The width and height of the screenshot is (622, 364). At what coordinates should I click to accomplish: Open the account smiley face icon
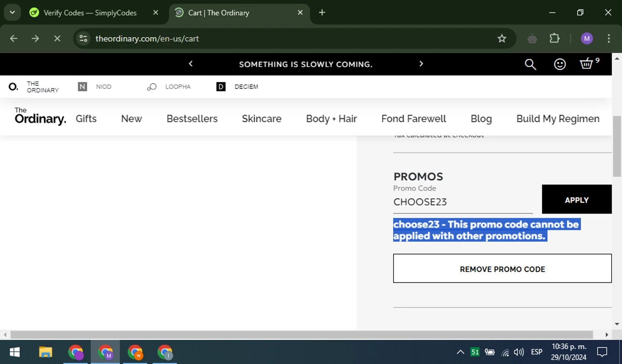(560, 64)
